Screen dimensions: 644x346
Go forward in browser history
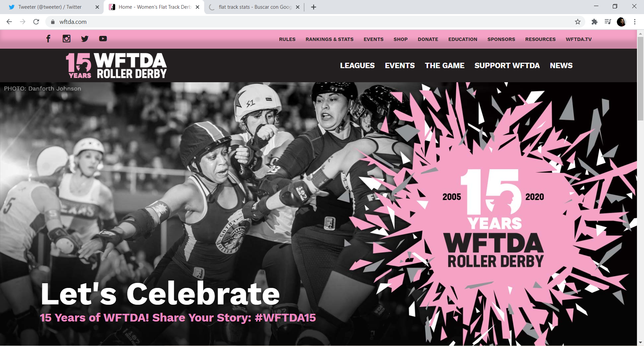tap(22, 22)
